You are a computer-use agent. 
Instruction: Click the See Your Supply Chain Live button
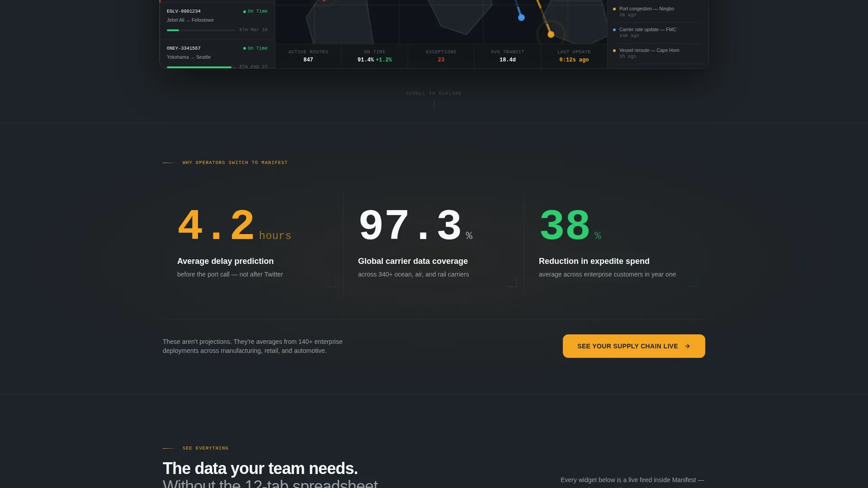pyautogui.click(x=634, y=346)
